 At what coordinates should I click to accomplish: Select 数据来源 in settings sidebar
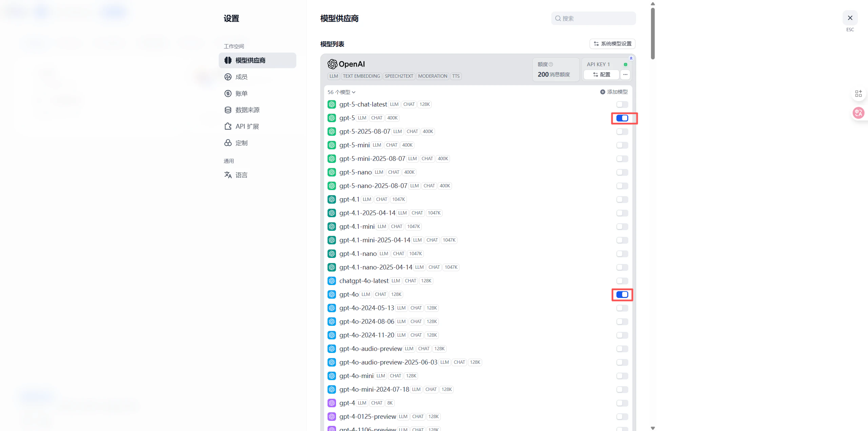(x=257, y=110)
